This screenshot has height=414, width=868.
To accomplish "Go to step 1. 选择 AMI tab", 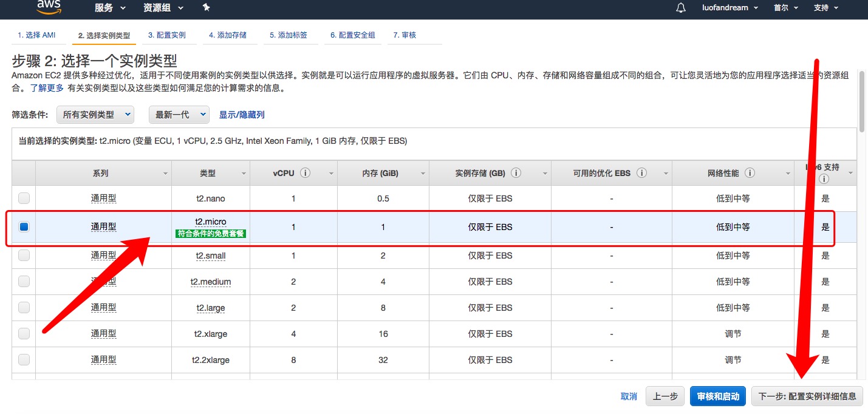I will [36, 35].
